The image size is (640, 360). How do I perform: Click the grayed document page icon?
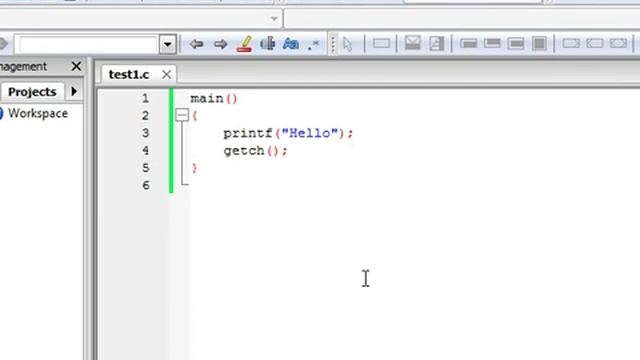point(436,43)
